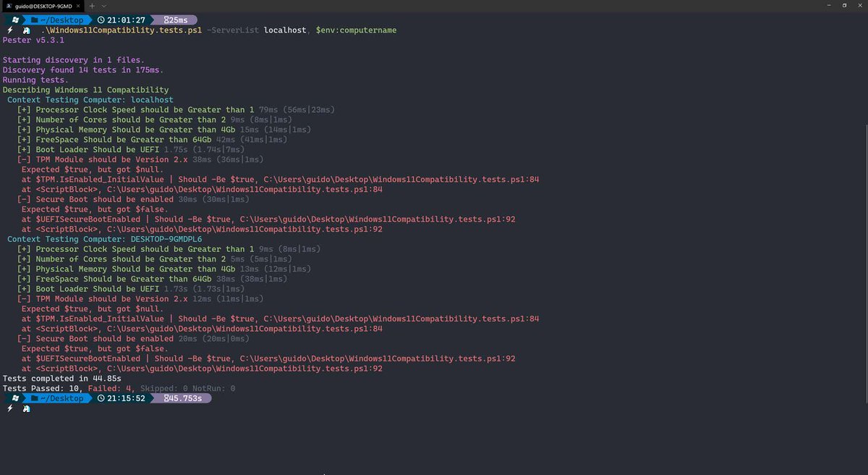Click the Windows logo in the bottom prompt

pyautogui.click(x=15, y=398)
